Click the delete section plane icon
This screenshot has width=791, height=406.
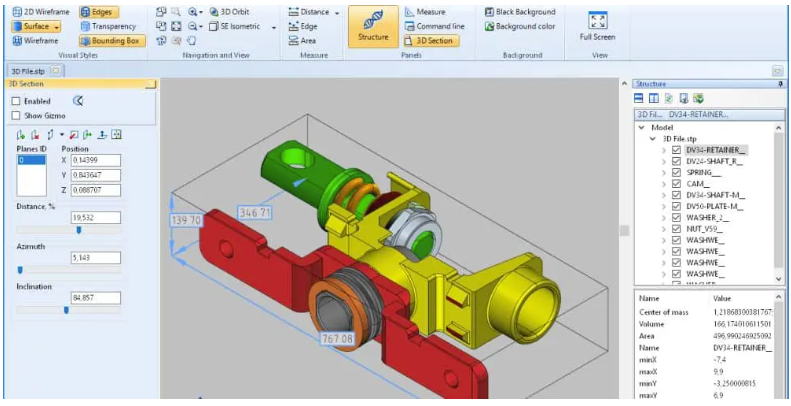pos(35,134)
